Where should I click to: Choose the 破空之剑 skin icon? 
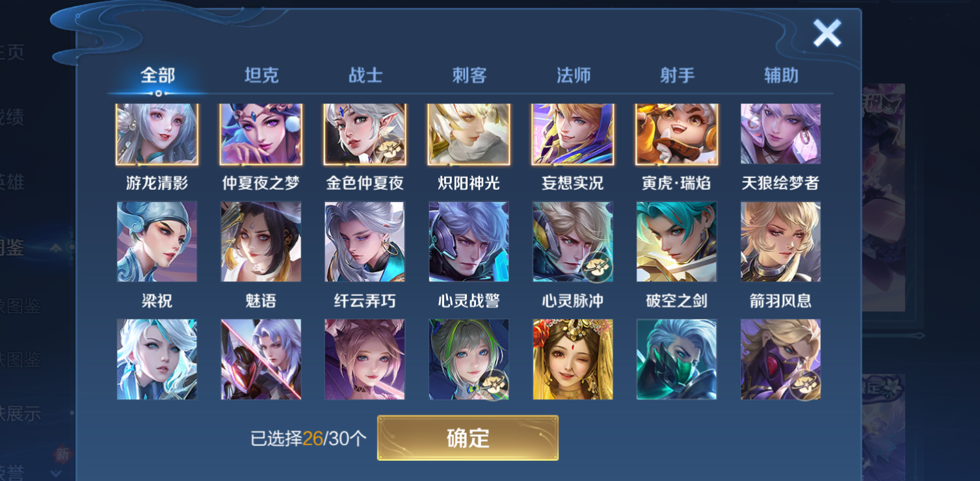pos(677,242)
